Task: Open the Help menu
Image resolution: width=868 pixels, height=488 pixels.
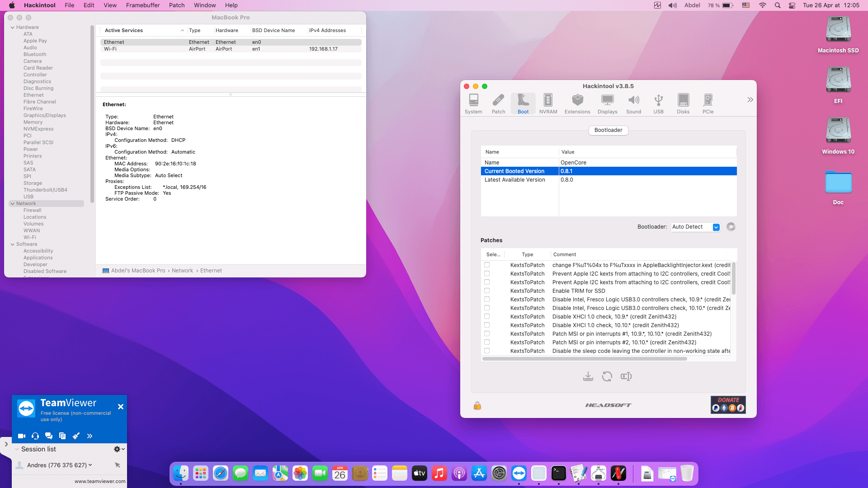Action: pyautogui.click(x=231, y=5)
